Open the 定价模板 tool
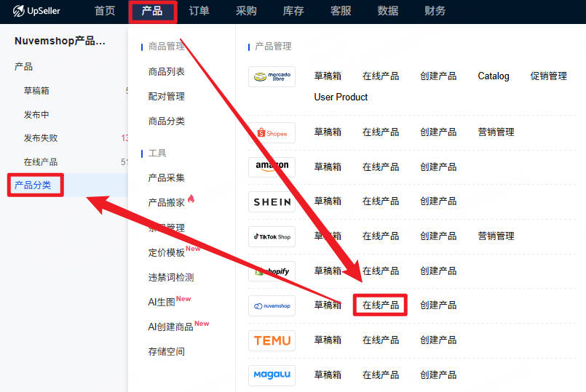This screenshot has width=586, height=392. [166, 253]
